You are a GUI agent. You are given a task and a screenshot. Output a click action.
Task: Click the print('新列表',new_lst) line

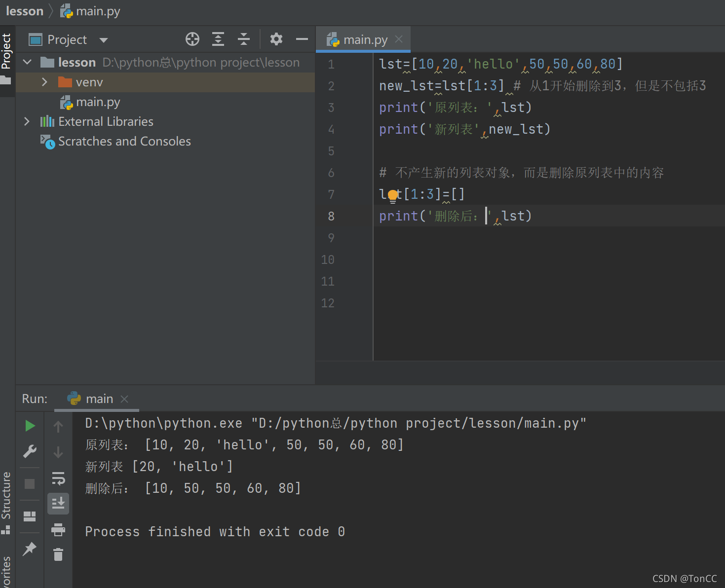(x=464, y=129)
